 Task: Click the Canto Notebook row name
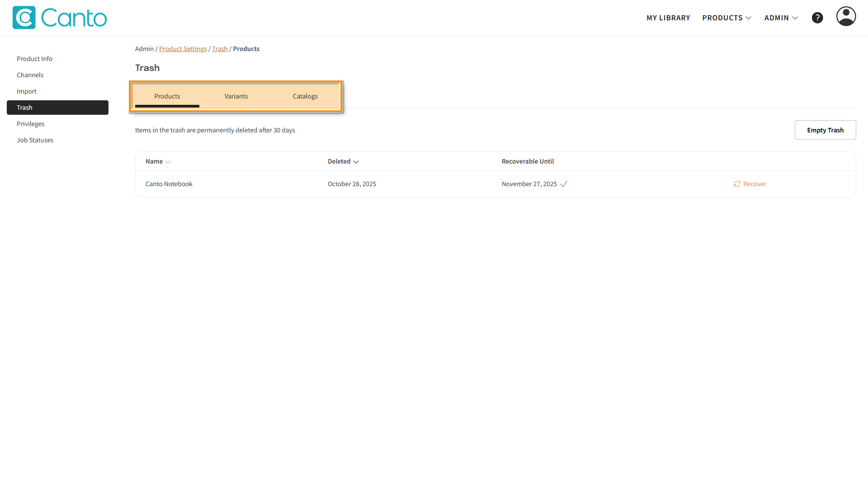[169, 184]
